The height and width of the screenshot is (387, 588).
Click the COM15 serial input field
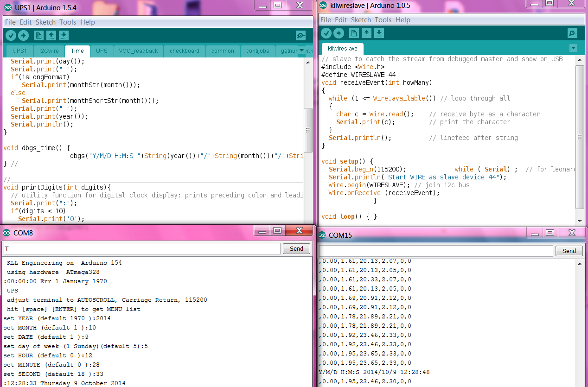(436, 251)
